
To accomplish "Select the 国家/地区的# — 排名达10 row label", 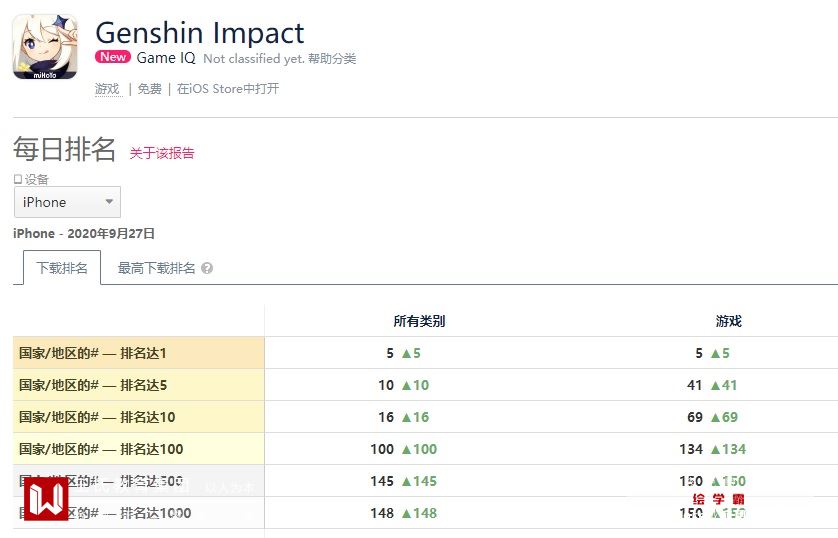I will (96, 417).
